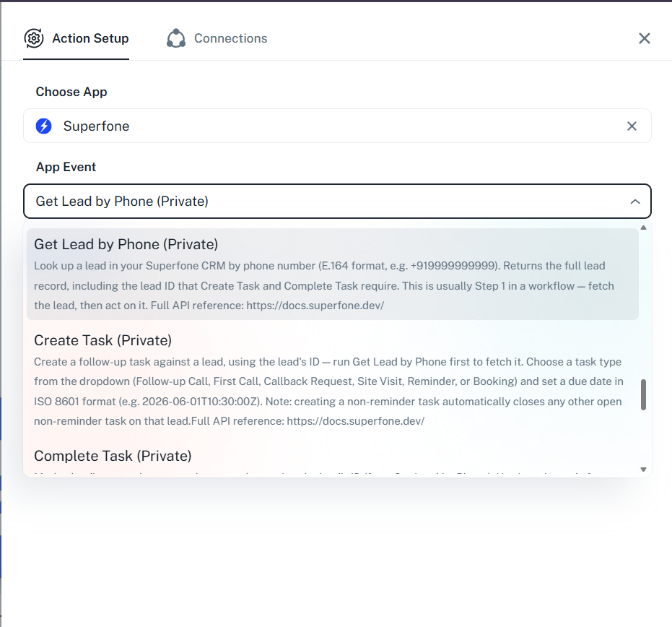Click the scroll down arrow in event list
Viewport: 672px width, 627px height.
[x=643, y=470]
